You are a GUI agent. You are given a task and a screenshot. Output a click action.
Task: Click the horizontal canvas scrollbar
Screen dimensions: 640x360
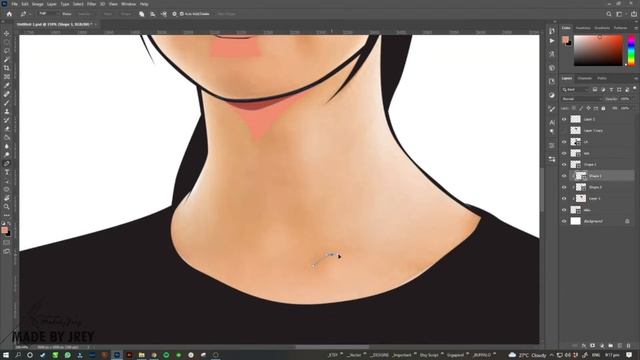click(332, 347)
